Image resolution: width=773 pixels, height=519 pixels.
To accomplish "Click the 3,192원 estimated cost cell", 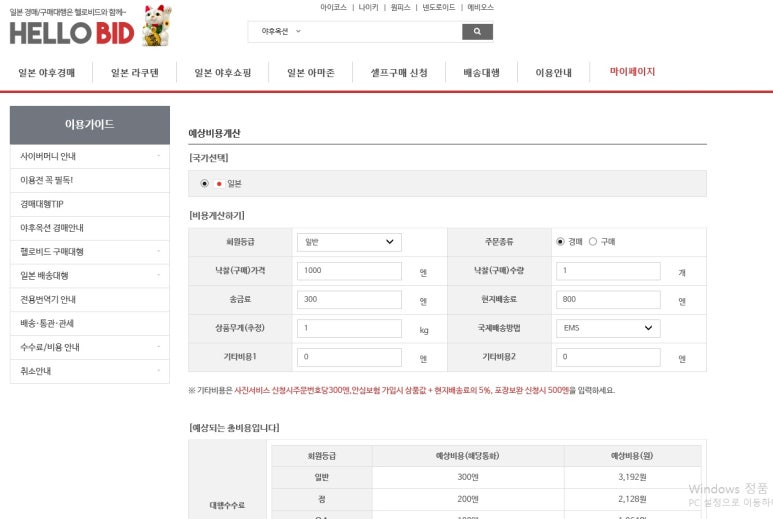I will [x=632, y=477].
